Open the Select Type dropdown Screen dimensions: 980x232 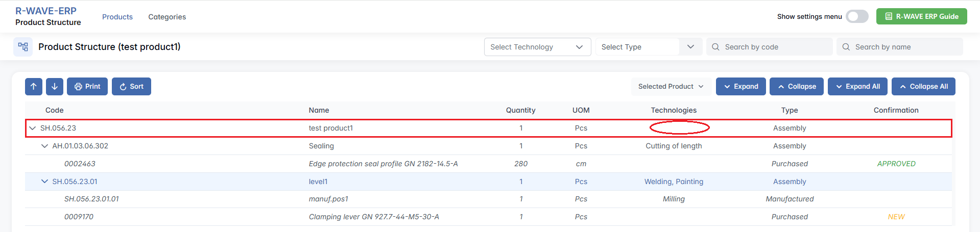(648, 47)
